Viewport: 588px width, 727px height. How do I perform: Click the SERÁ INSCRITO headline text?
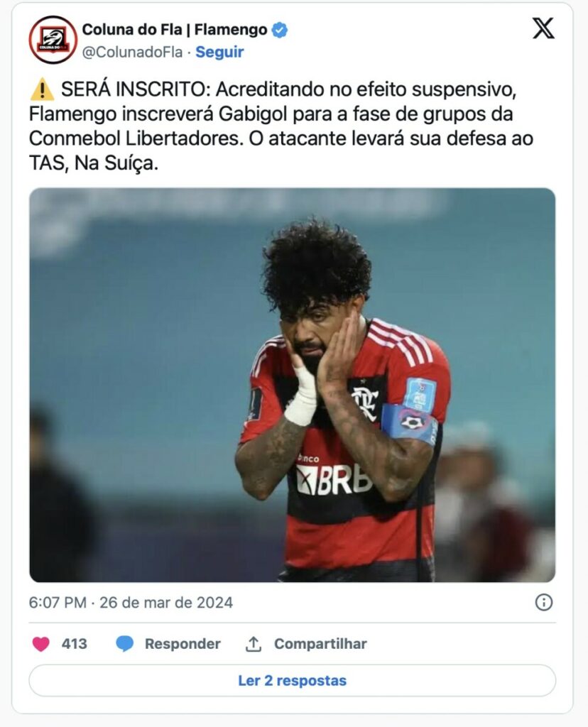pos(136,89)
